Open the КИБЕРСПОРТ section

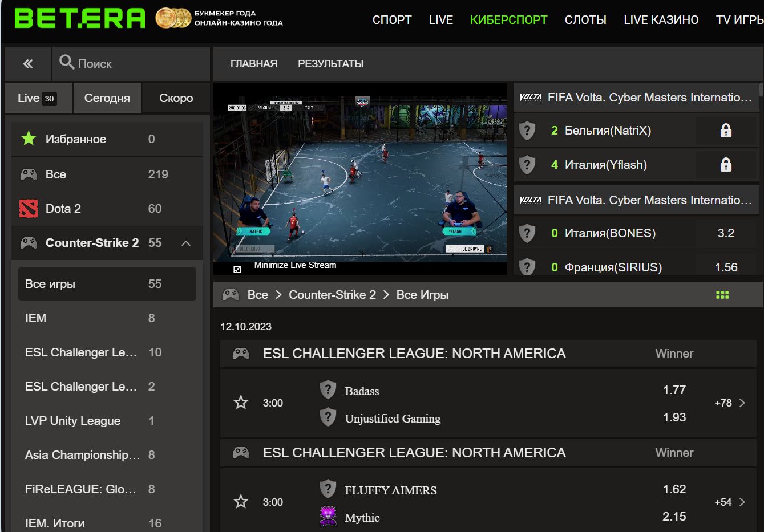pyautogui.click(x=509, y=20)
